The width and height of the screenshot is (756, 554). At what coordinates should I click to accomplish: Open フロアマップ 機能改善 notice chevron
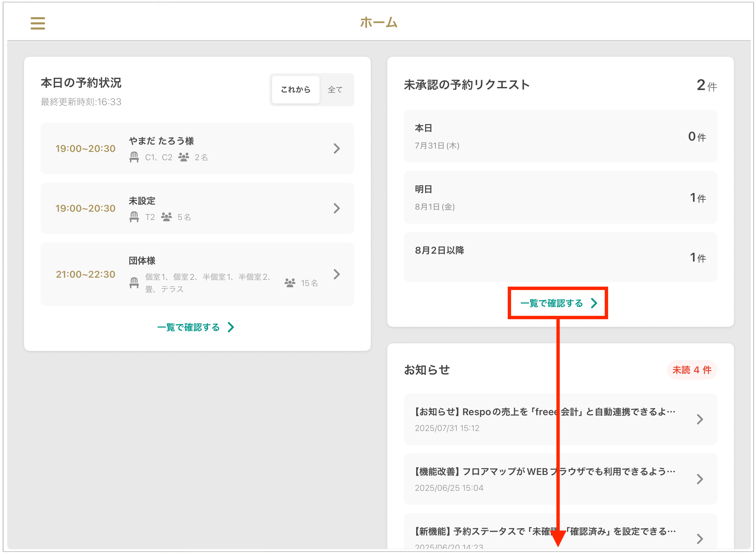coord(700,479)
